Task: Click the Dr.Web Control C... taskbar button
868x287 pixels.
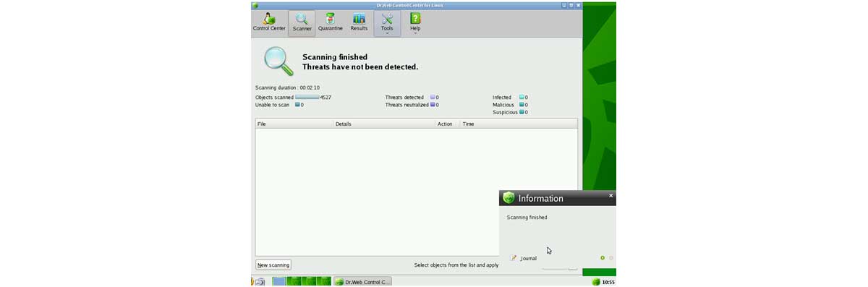Action: point(362,282)
